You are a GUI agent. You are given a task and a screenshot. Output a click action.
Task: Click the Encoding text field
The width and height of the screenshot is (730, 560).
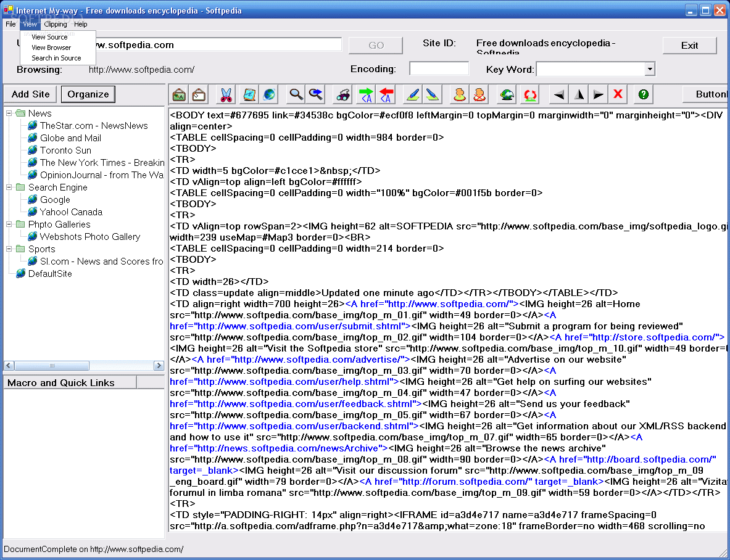point(439,68)
